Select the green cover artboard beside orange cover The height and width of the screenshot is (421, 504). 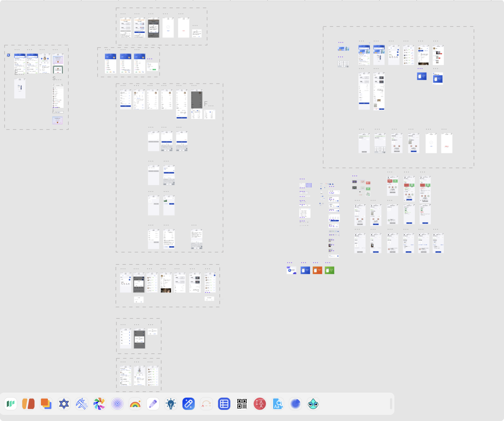point(330,270)
